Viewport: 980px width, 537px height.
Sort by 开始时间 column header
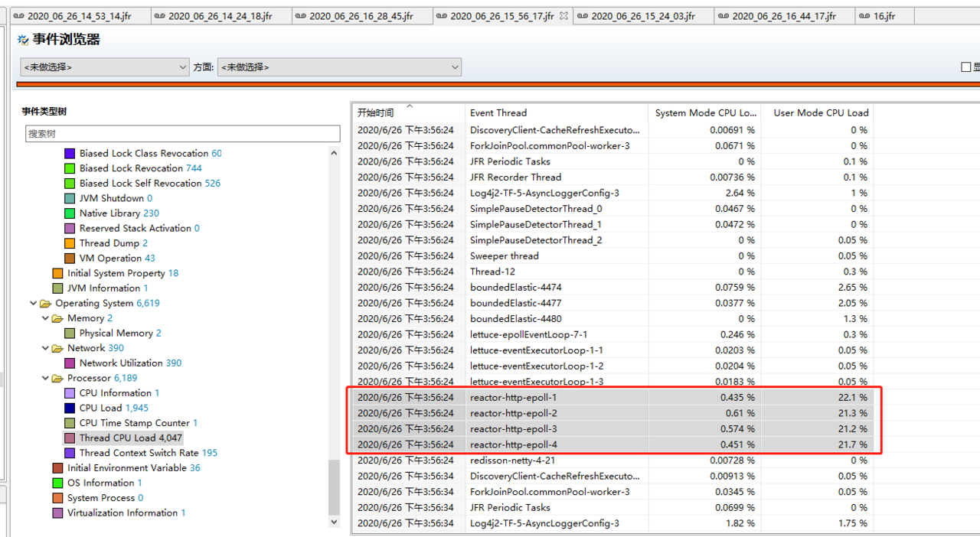[409, 112]
